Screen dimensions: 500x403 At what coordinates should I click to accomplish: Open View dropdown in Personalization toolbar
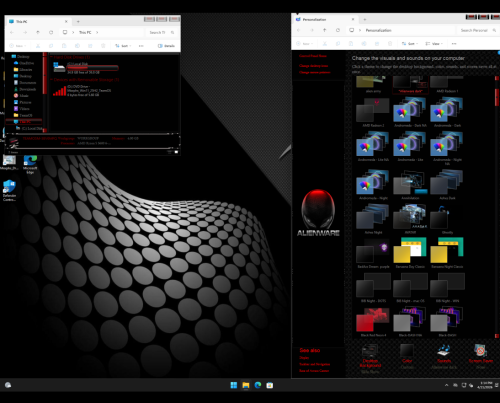pyautogui.click(x=434, y=44)
